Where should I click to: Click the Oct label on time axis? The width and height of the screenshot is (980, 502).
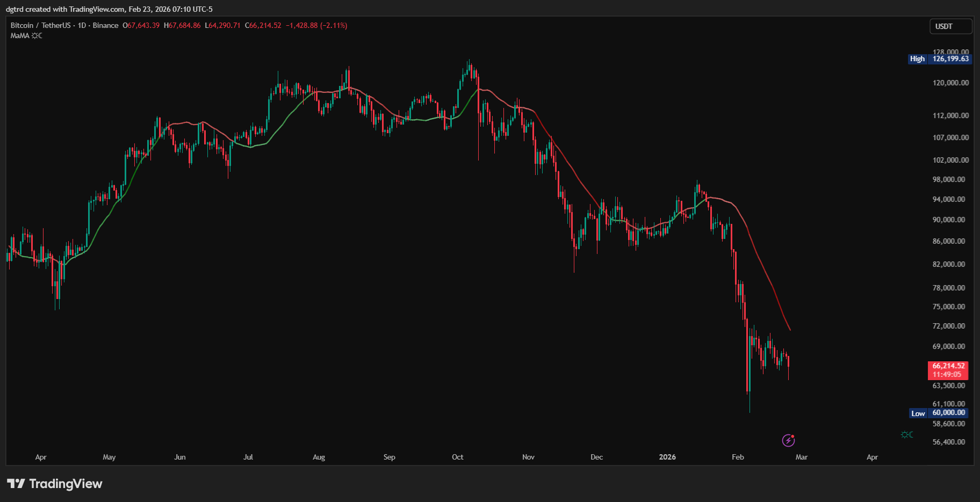pyautogui.click(x=458, y=457)
